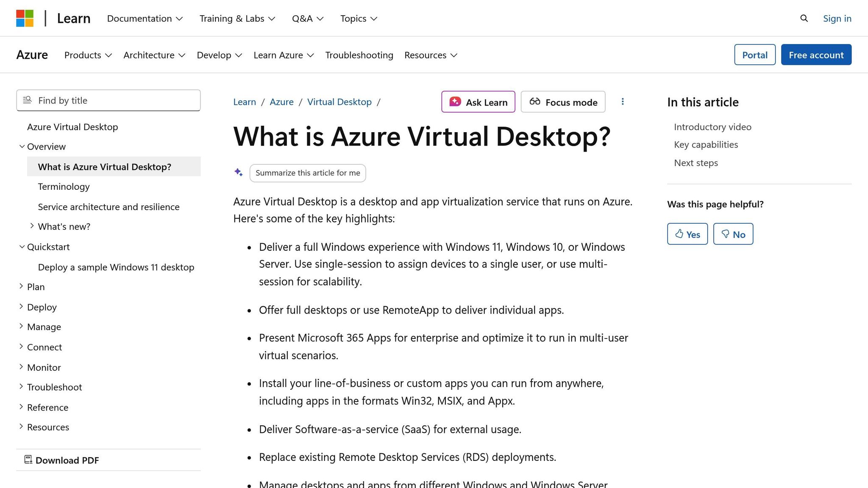The image size is (868, 488).
Task: Expand the Manage tree section
Action: click(x=40, y=327)
